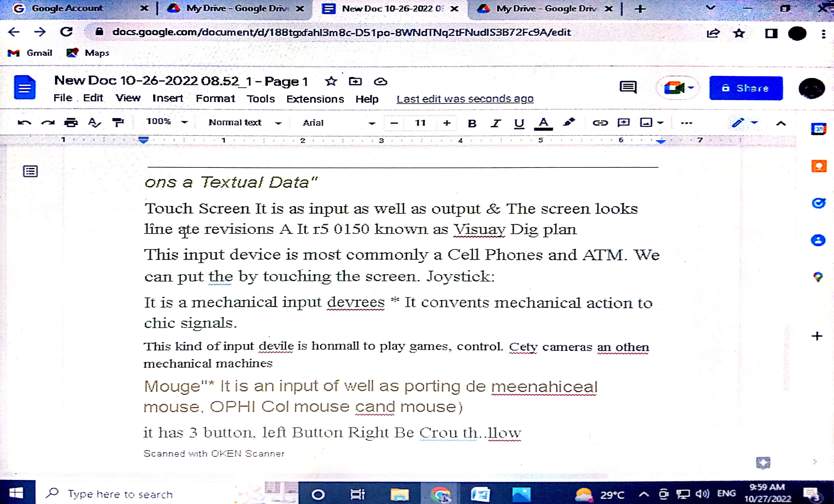Open the 100% zoom dropdown
Viewport: 834px width, 504px height.
[x=167, y=122]
